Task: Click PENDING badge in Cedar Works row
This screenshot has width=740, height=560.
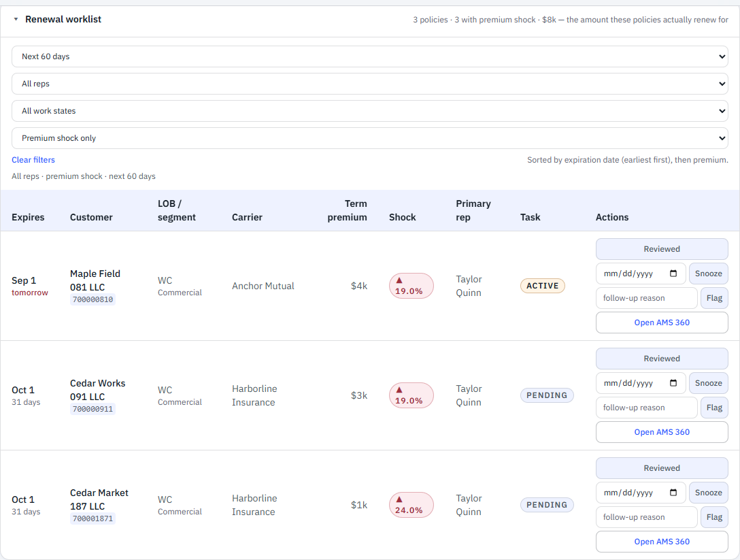Action: pyautogui.click(x=547, y=395)
